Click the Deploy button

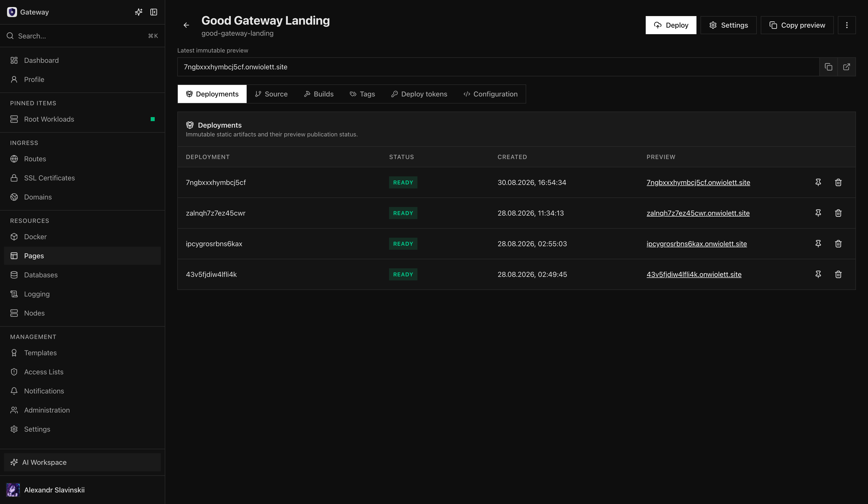671,25
